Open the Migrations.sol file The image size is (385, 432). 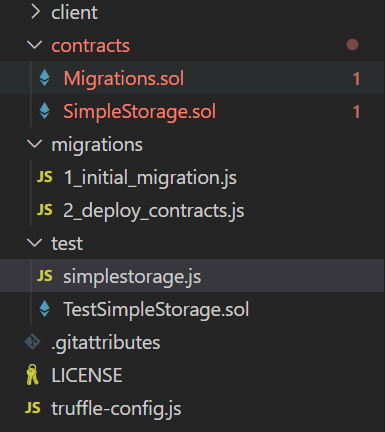click(x=192, y=78)
